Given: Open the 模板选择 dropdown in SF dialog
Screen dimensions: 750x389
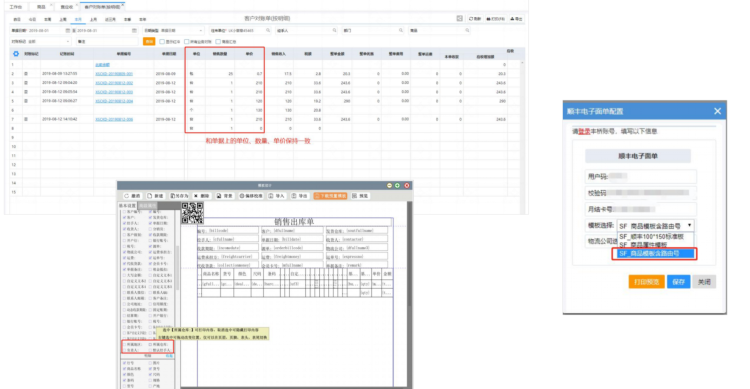Looking at the screenshot, I should pos(655,226).
